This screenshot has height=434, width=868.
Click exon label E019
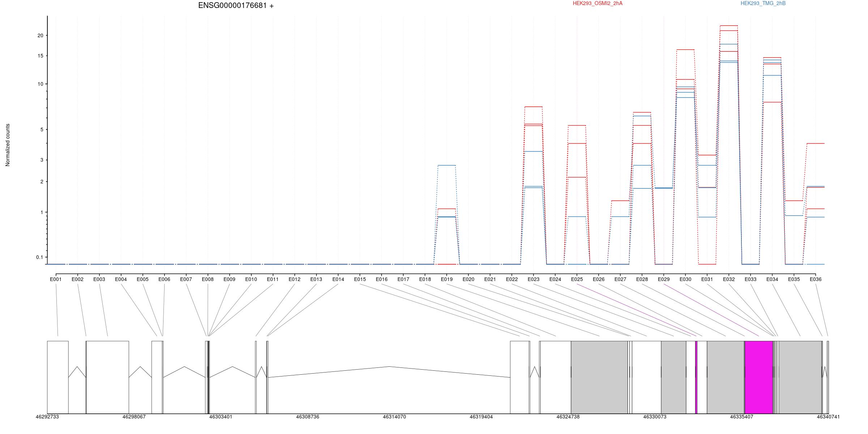[x=447, y=279]
